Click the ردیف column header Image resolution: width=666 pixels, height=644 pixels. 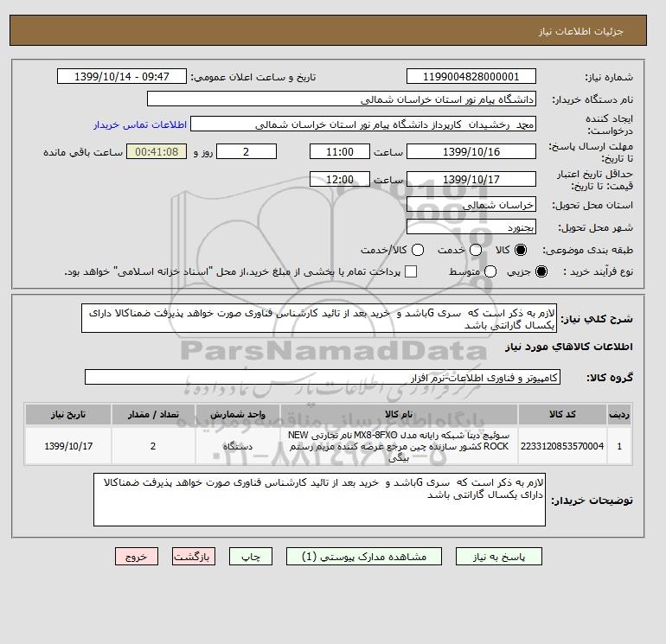[x=619, y=414]
